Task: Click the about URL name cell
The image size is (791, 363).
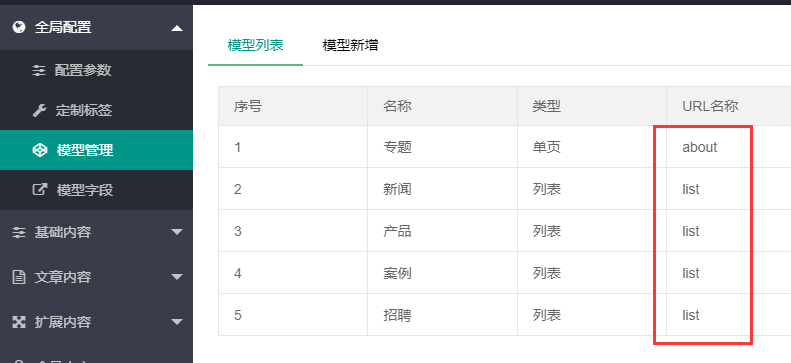Action: [x=728, y=147]
